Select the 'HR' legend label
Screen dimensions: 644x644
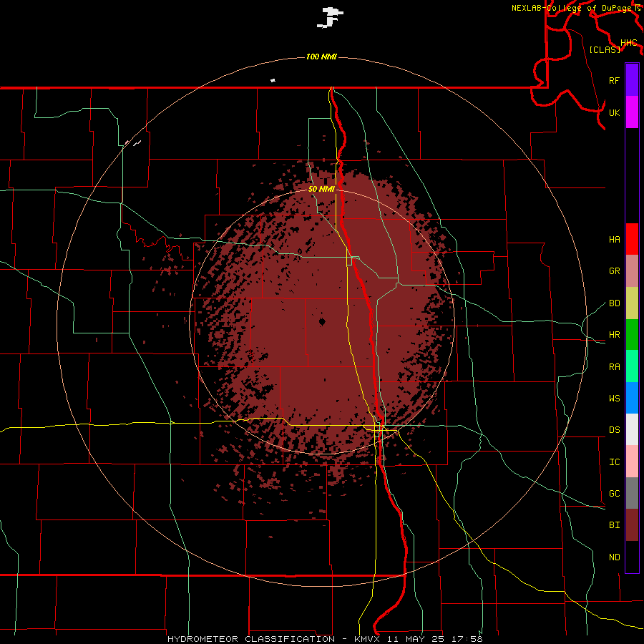[614, 335]
